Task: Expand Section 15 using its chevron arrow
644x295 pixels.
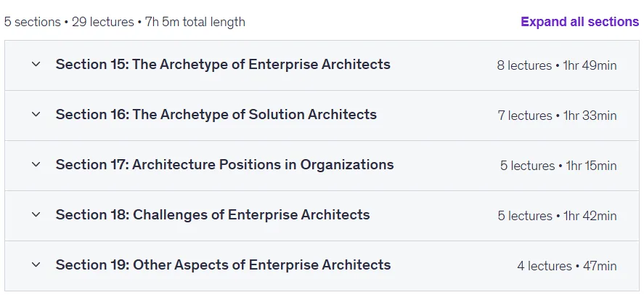Action: coord(36,64)
